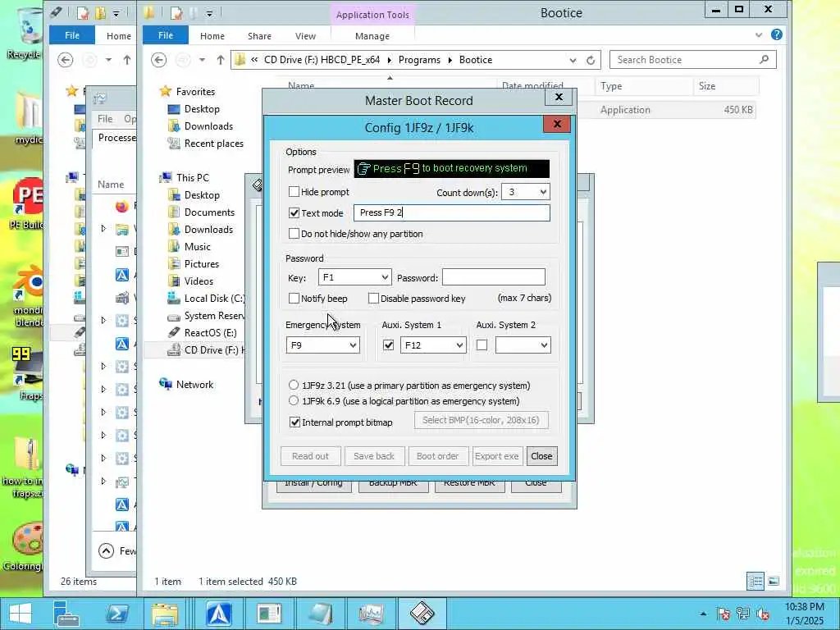Select the Application Tools contextual tab
The height and width of the screenshot is (630, 840).
[x=373, y=15]
